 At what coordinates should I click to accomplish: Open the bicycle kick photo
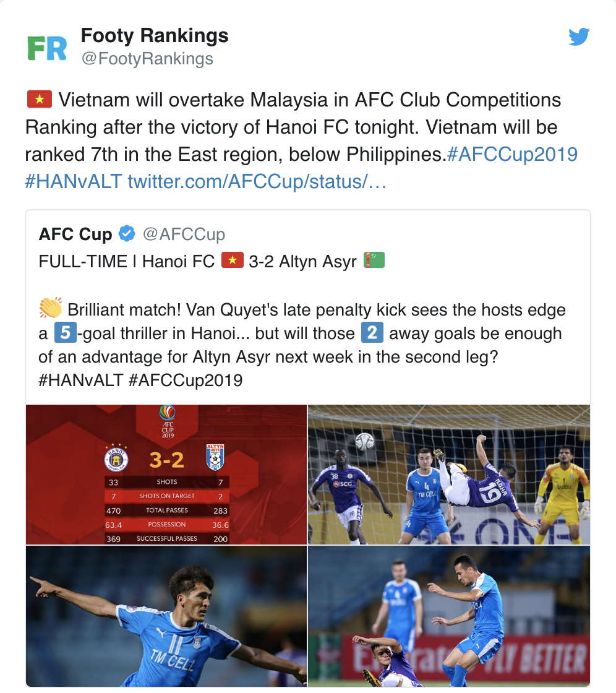pos(449,475)
